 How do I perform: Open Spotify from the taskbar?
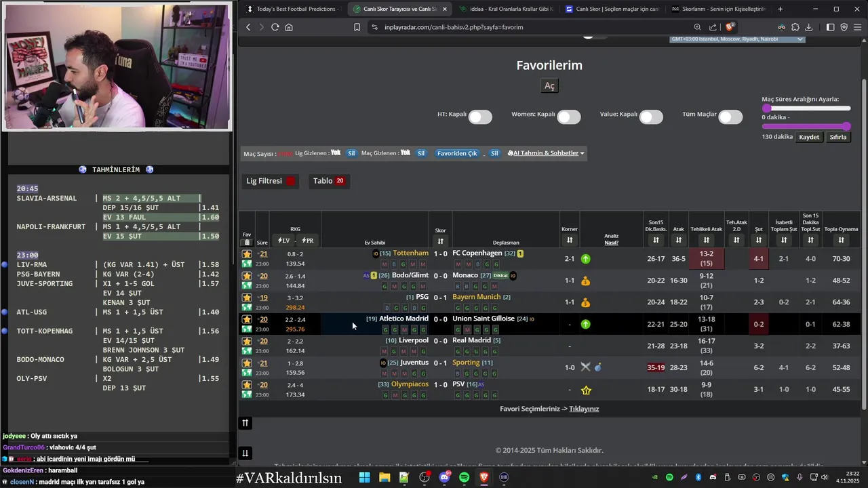click(465, 477)
